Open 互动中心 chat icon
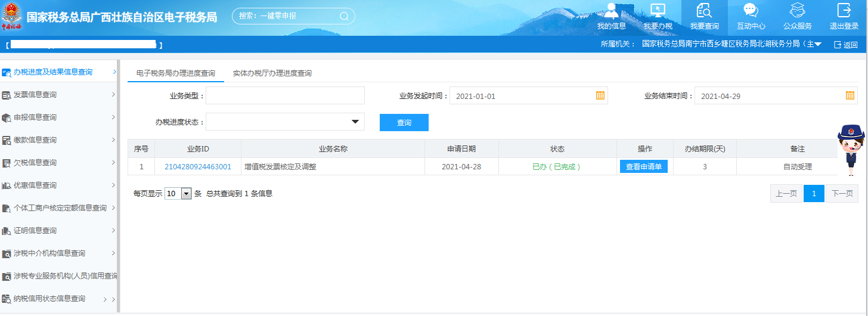This screenshot has width=868, height=316. pyautogui.click(x=751, y=11)
